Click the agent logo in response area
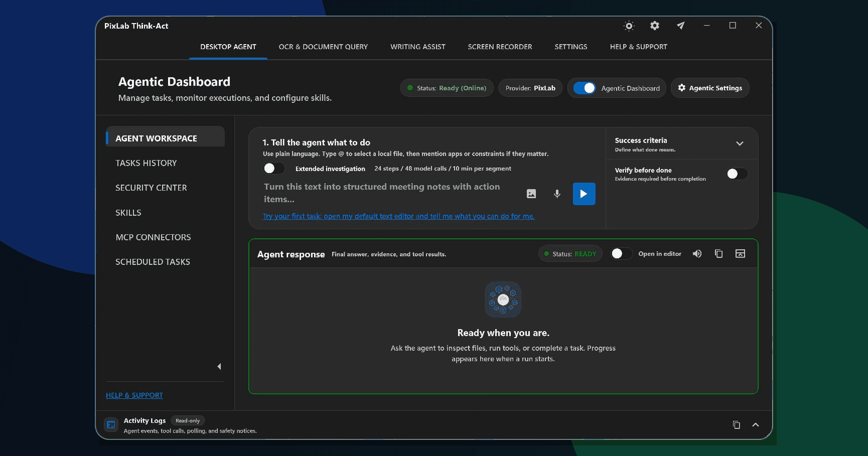This screenshot has width=868, height=456. coord(503,299)
